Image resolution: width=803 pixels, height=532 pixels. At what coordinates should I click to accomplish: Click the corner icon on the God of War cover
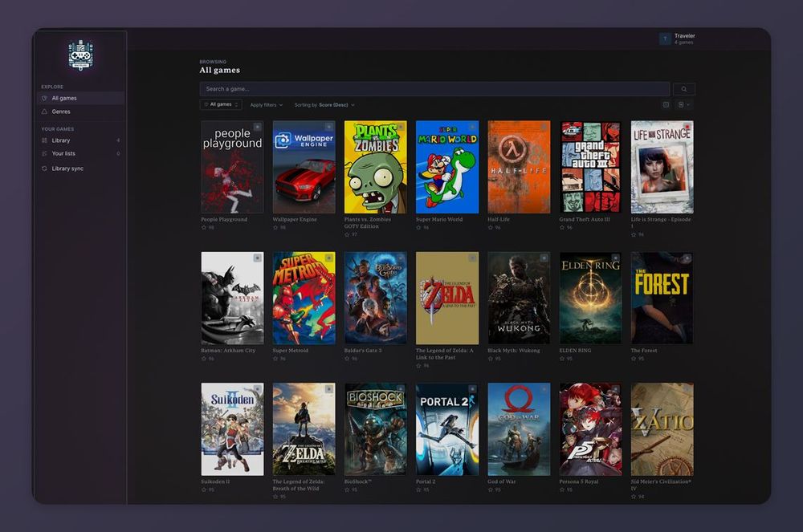point(544,389)
